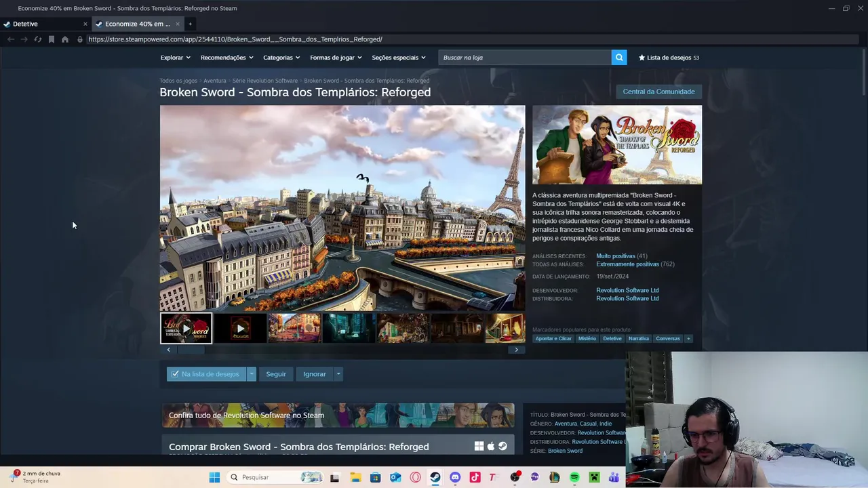Select the Economize 40% tab
The height and width of the screenshot is (488, 868).
138,24
